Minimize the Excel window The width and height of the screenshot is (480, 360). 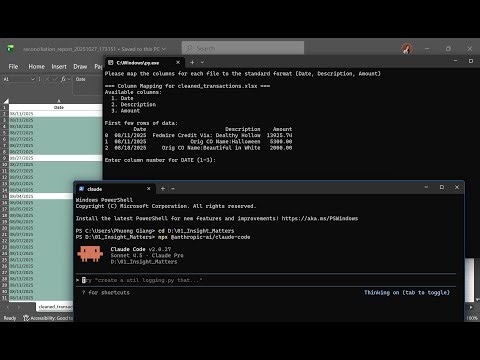[x=427, y=49]
